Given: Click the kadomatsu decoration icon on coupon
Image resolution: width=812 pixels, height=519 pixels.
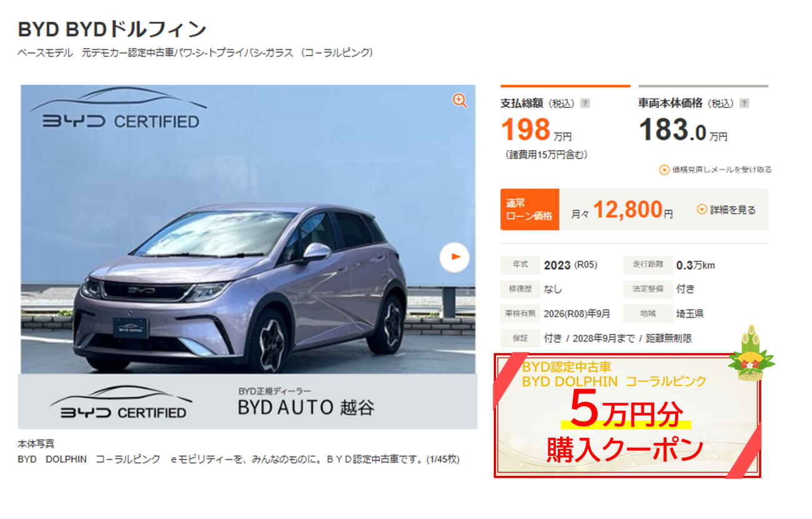Looking at the screenshot, I should pos(751,353).
